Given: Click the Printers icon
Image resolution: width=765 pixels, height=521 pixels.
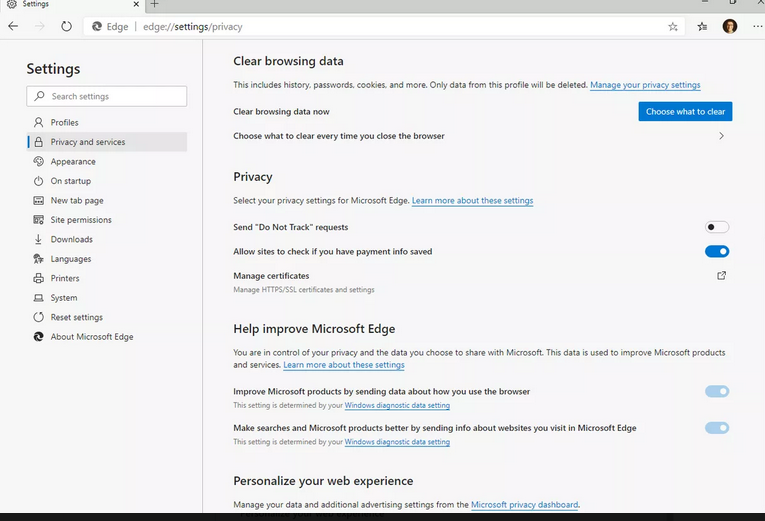Looking at the screenshot, I should [39, 278].
